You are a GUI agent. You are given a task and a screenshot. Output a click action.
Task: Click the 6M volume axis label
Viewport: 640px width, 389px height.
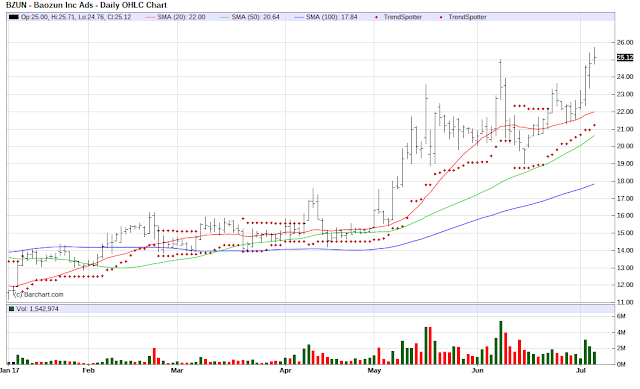click(621, 316)
